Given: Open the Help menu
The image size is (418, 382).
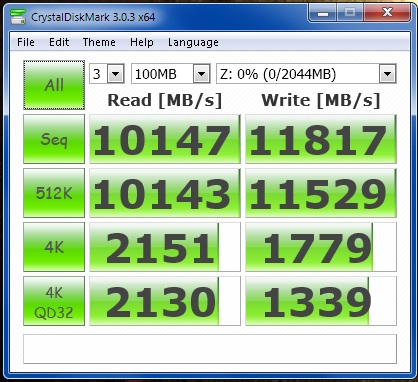Looking at the screenshot, I should click(x=142, y=42).
